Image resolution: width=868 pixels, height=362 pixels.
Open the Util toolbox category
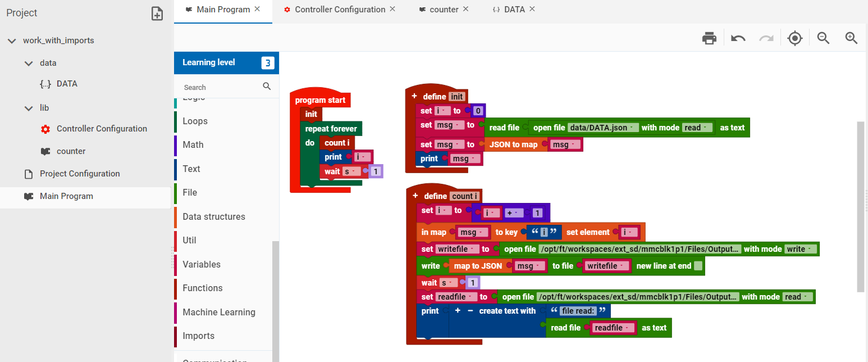pos(190,240)
